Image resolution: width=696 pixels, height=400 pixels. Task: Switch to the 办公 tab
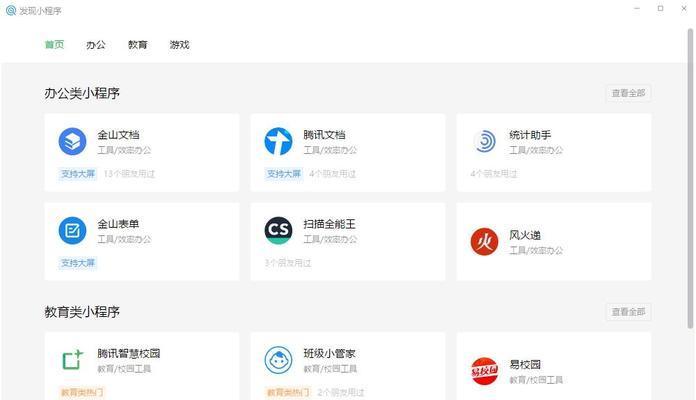[x=96, y=44]
